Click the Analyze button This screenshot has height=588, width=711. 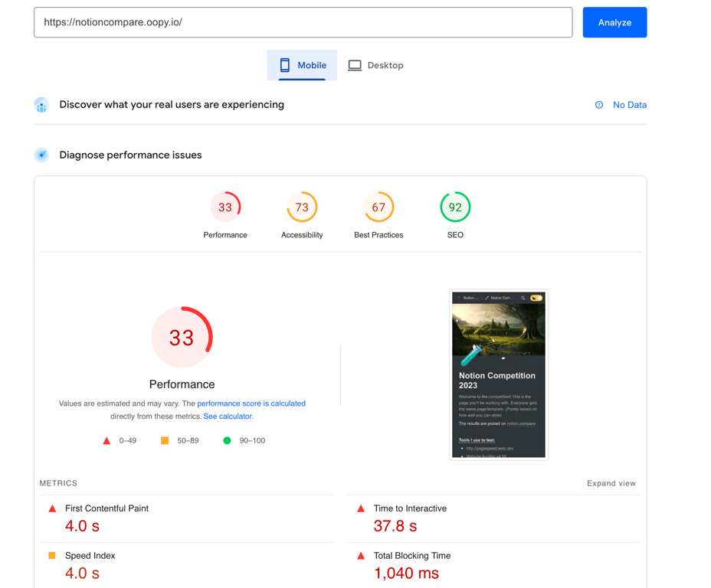[614, 22]
